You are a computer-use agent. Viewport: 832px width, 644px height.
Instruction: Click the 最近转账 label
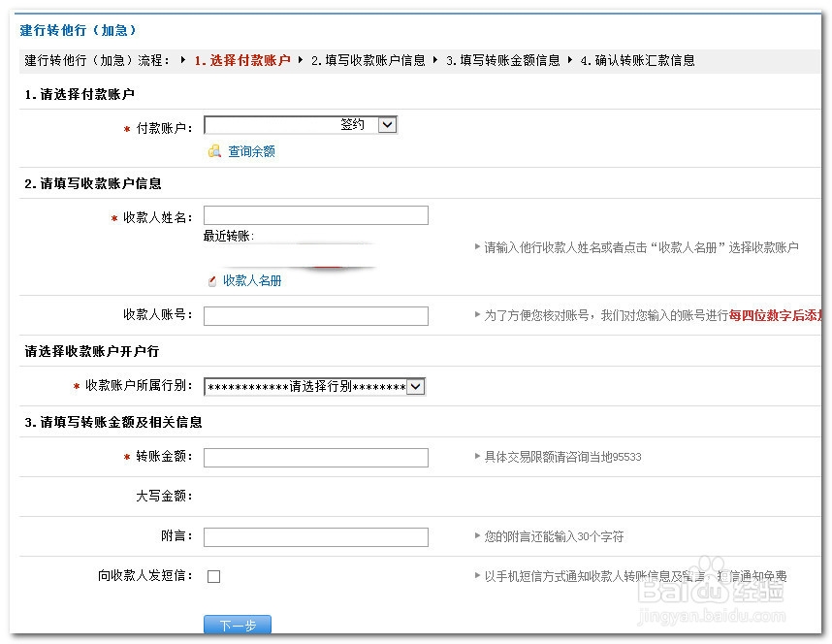pos(229,236)
